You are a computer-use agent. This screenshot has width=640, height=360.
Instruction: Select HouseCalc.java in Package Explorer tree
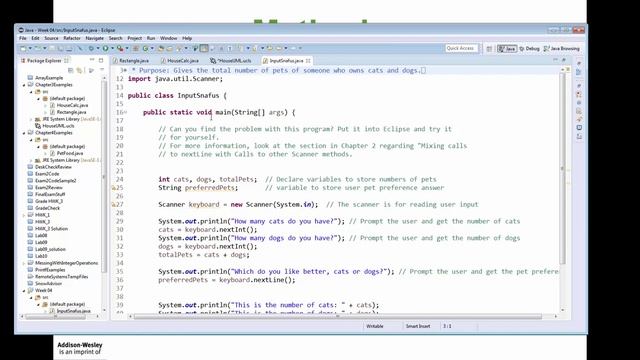tap(72, 105)
